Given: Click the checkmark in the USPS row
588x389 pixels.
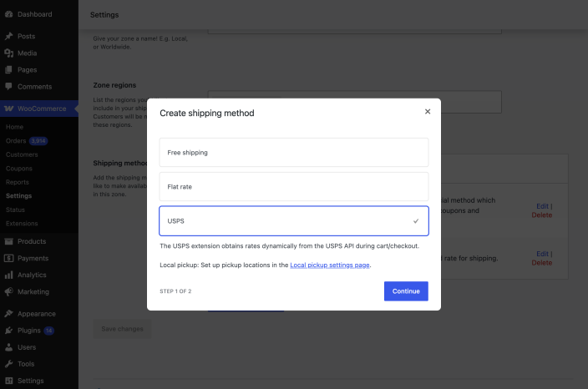Looking at the screenshot, I should point(416,221).
